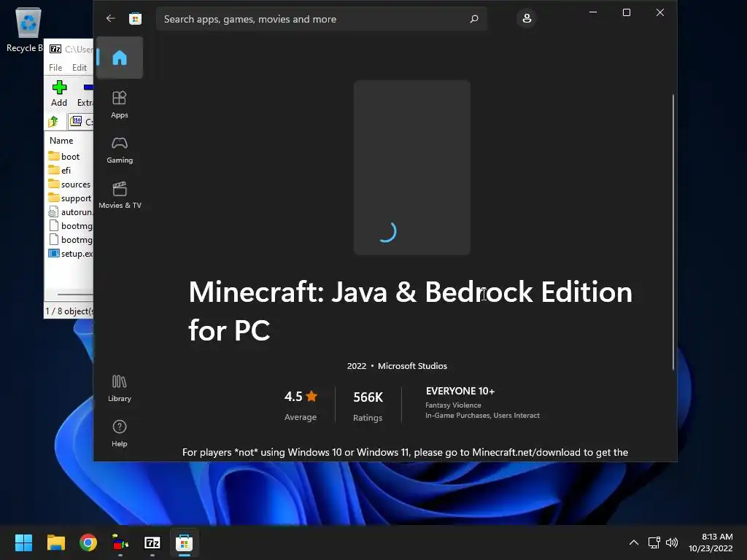The width and height of the screenshot is (747, 560).
Task: Click the Store page vertical scrollbar
Action: click(x=673, y=231)
